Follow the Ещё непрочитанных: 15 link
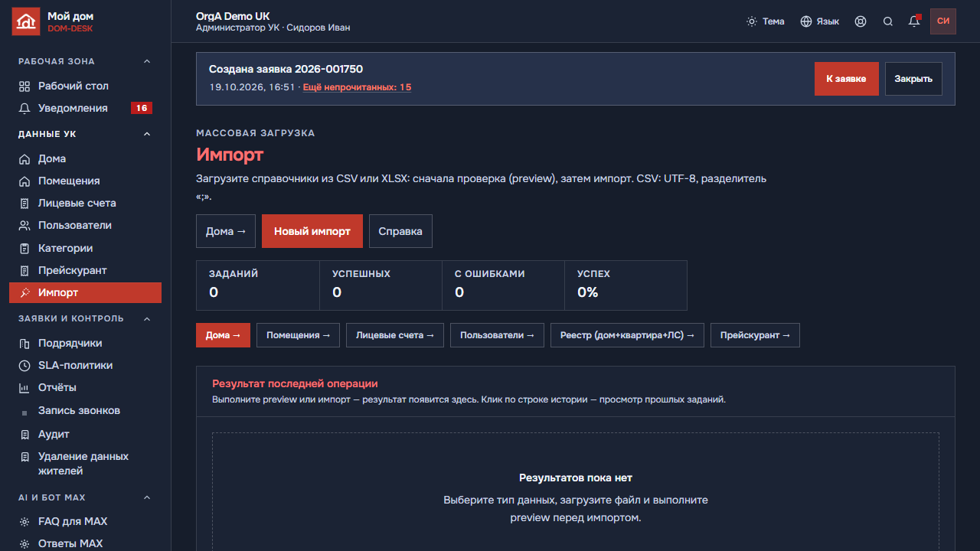The image size is (980, 551). tap(358, 87)
